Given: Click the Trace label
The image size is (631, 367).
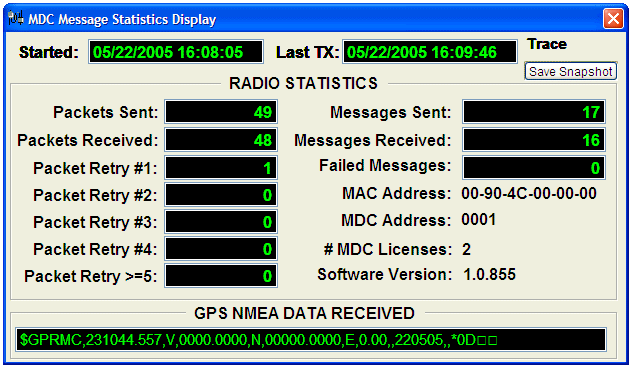Looking at the screenshot, I should tap(547, 44).
